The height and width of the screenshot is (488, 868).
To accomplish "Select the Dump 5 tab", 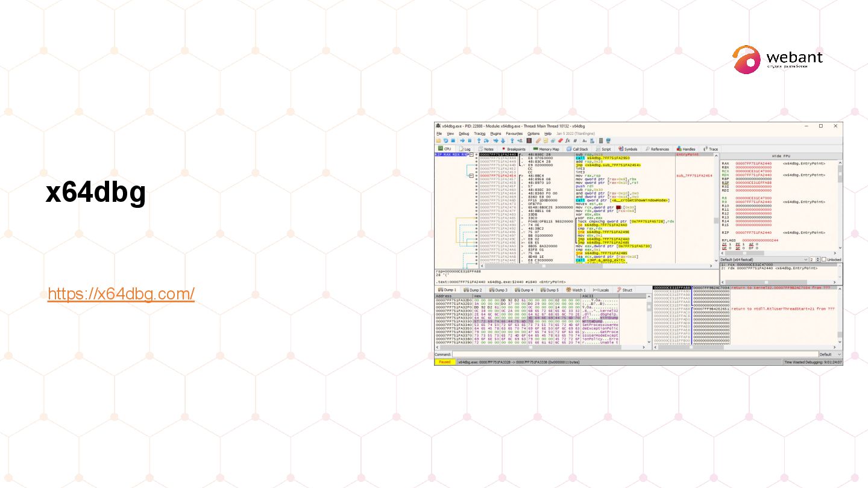I will (x=550, y=290).
